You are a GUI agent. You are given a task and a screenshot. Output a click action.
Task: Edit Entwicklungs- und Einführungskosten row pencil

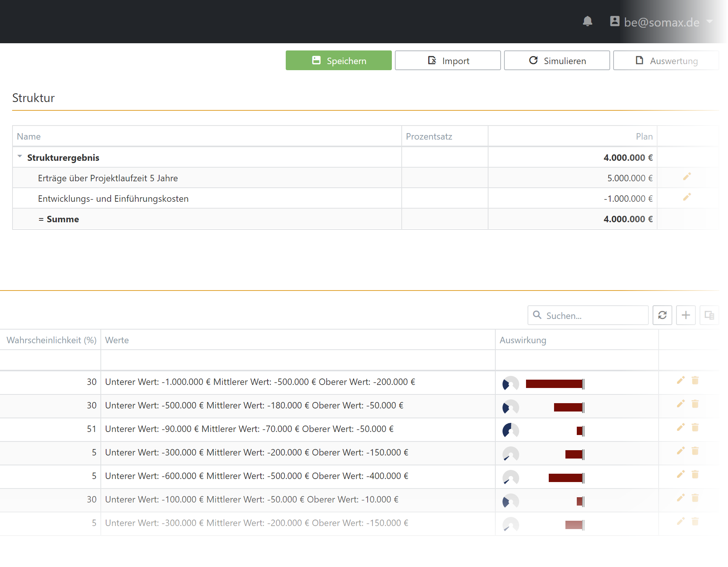point(687,197)
